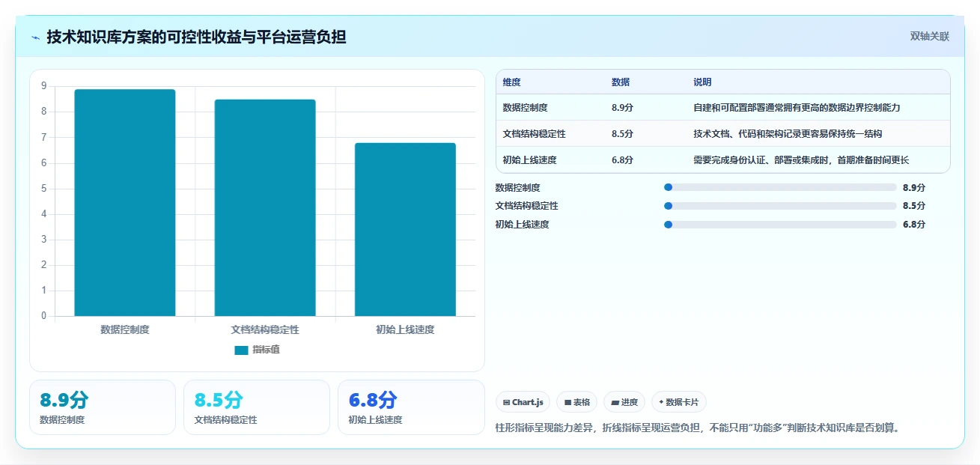Click the footer note starting 柱形指标呈现能力差异
Screen dimensions: 980x465
(698, 428)
